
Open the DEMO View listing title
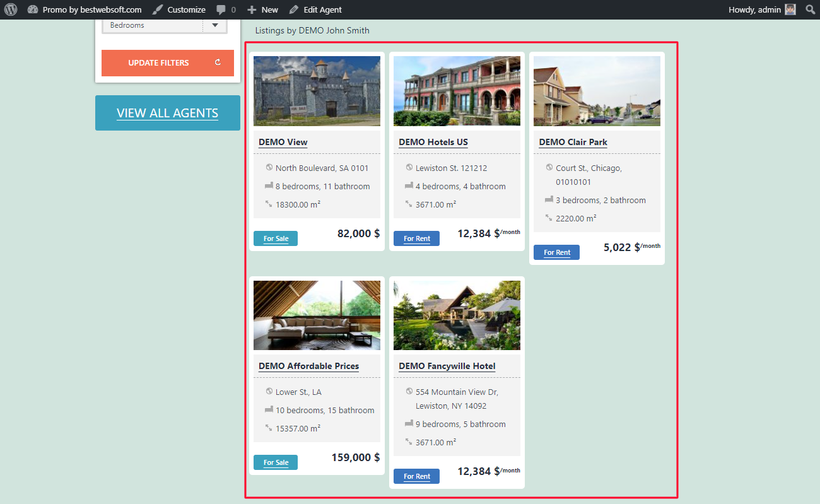[283, 142]
